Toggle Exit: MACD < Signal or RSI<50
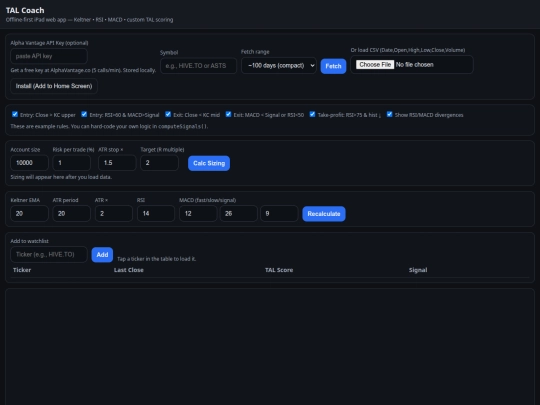 click(x=228, y=114)
